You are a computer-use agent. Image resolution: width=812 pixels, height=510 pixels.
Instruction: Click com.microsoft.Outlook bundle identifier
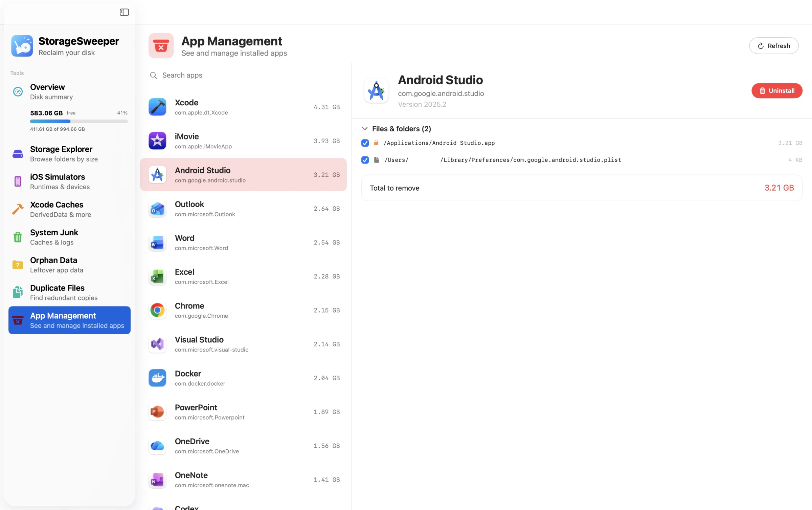click(x=205, y=214)
